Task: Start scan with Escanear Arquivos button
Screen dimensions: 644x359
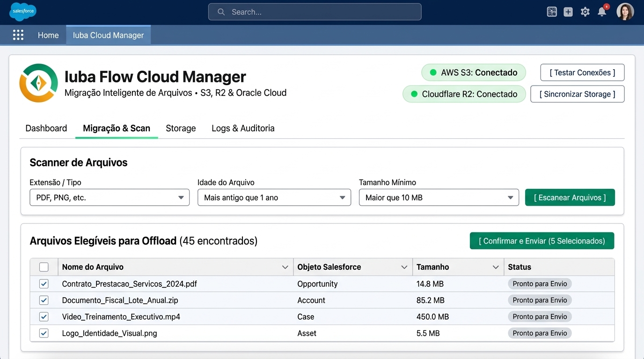Action: tap(570, 198)
